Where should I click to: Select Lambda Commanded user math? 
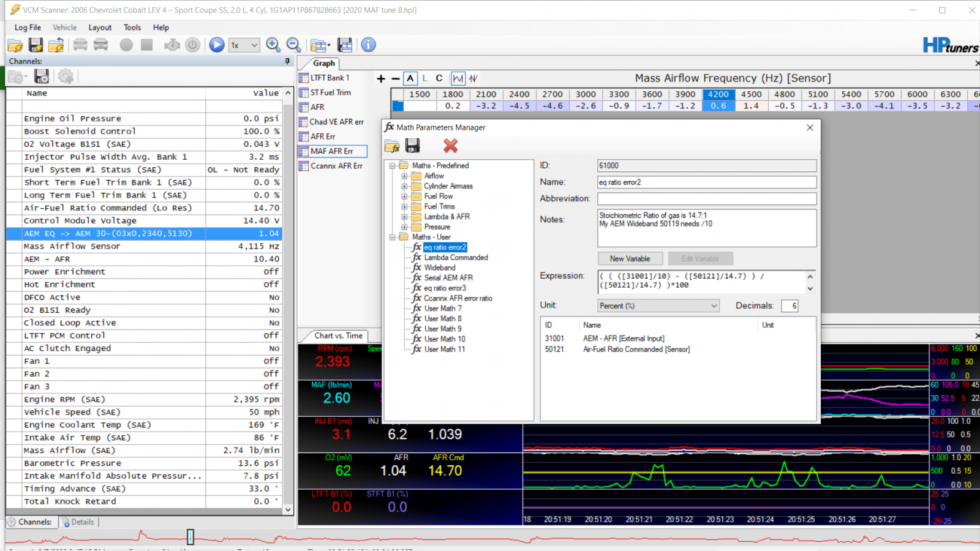[x=456, y=258]
